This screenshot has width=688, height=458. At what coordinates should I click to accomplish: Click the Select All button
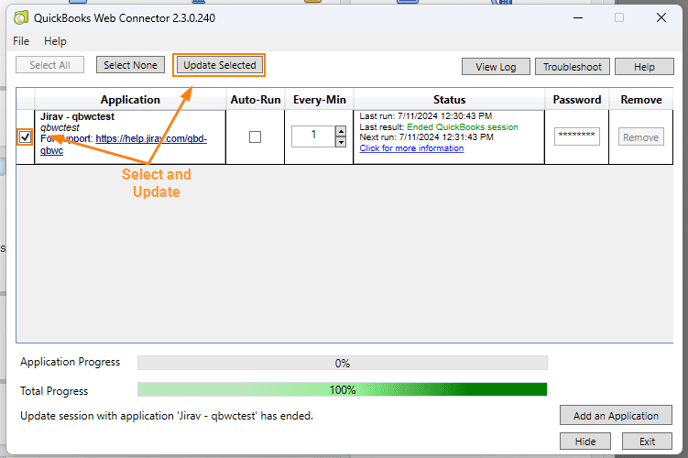pos(50,65)
